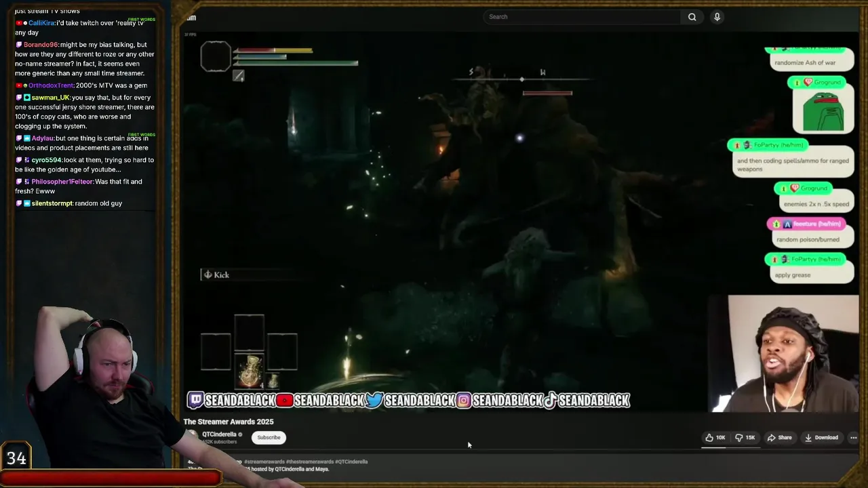Click sawman_UK username in left chat
The image size is (868, 488).
(x=50, y=98)
